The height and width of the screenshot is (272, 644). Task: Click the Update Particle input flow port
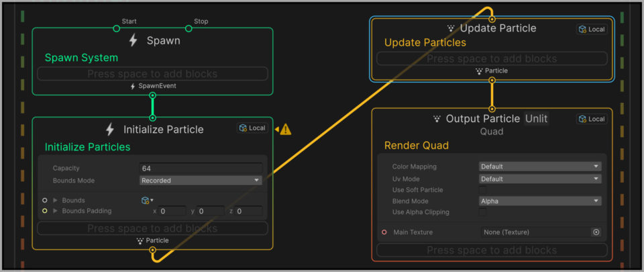coord(492,18)
